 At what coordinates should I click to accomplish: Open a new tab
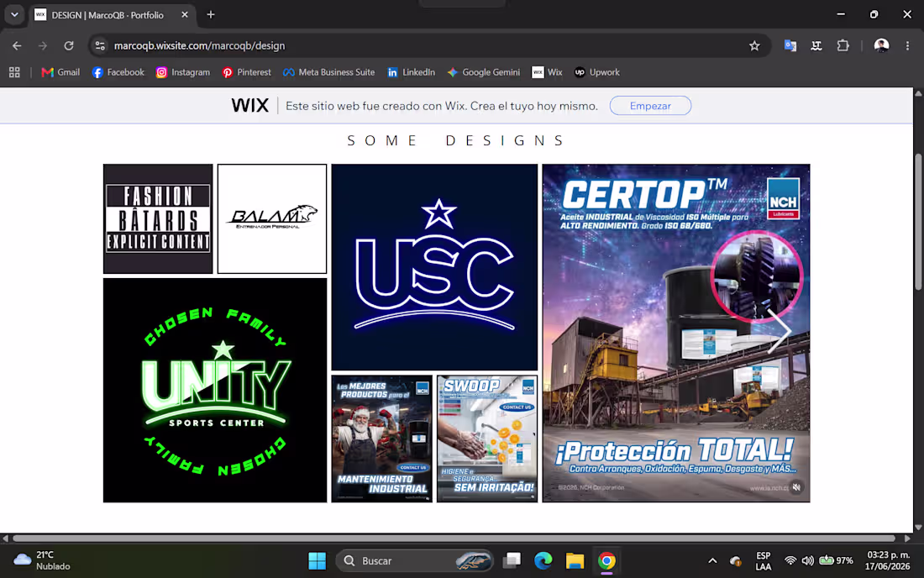point(210,15)
